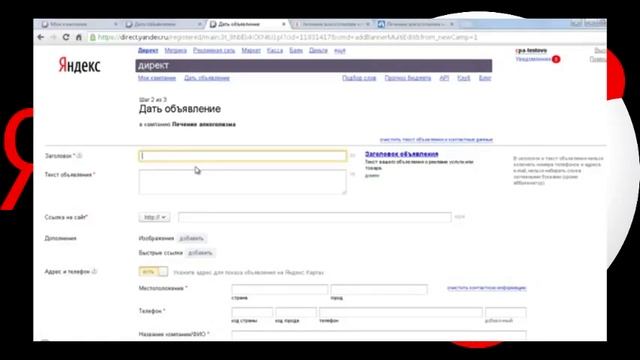Click the Название компании/ФИО field
Image resolution: width=640 pixels, height=360 pixels.
(379, 335)
